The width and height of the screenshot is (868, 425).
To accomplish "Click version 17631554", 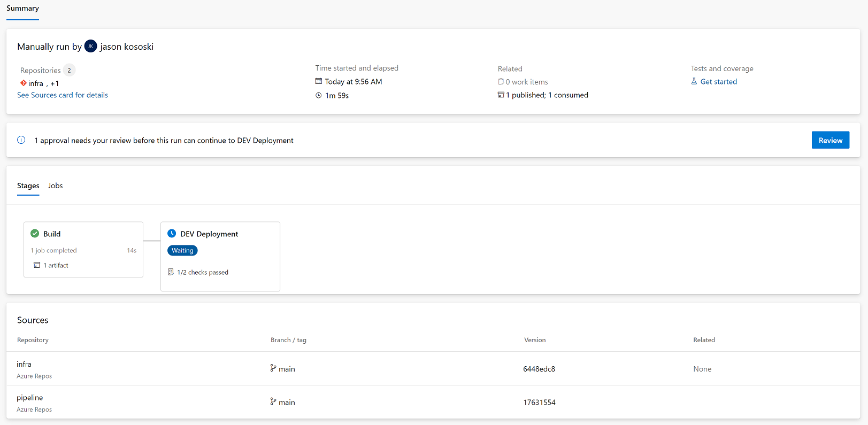I will pos(539,403).
